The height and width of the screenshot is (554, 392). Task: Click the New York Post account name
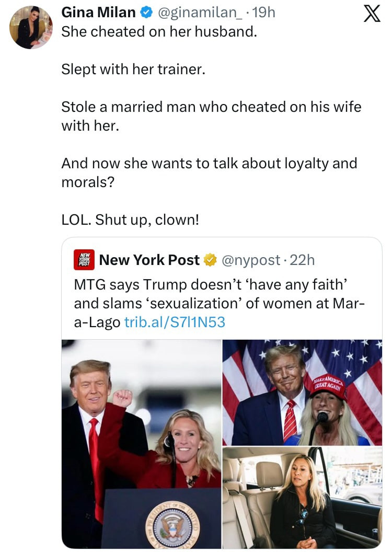tap(149, 260)
